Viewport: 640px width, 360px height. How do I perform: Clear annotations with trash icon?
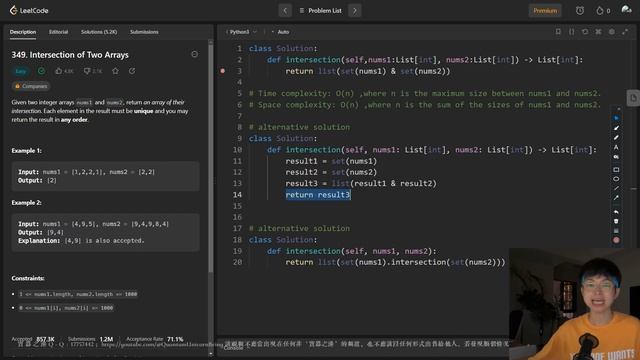(616, 222)
